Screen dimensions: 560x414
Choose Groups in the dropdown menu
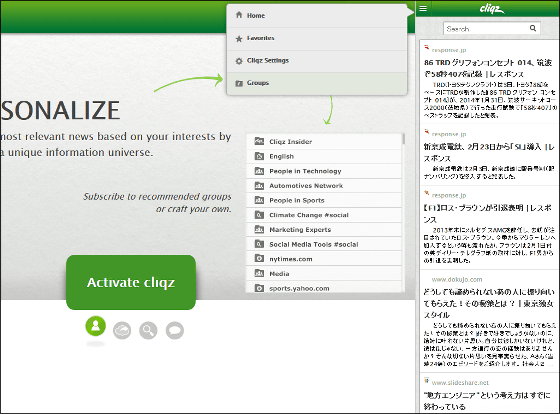317,83
